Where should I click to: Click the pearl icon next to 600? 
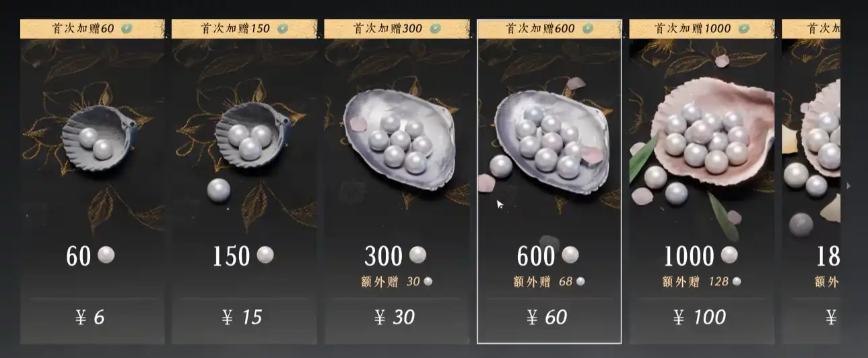click(x=570, y=255)
